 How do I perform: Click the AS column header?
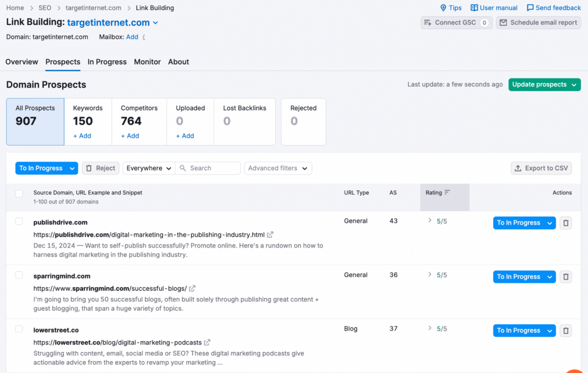(x=393, y=193)
